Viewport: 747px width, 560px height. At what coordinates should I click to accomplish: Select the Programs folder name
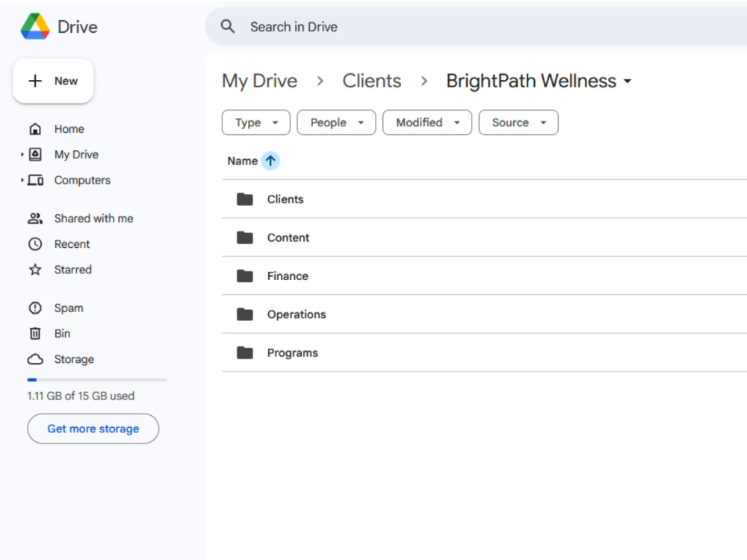(293, 353)
